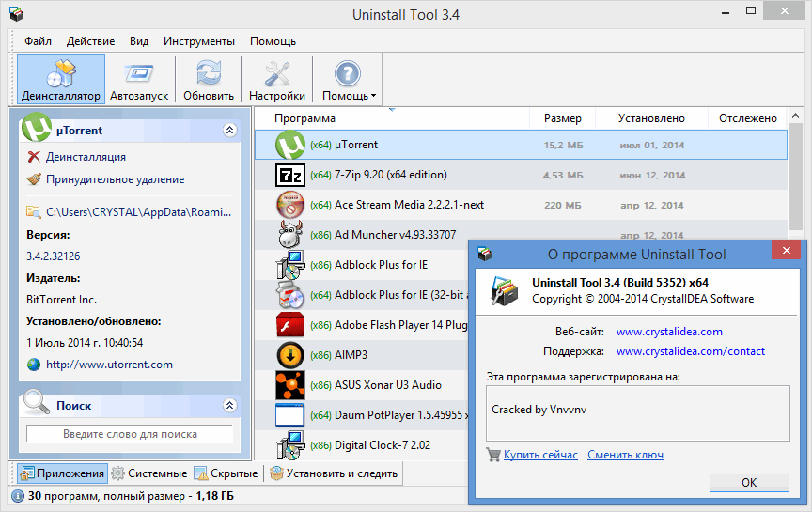Click the Adobe Flash Player icon
Screen dimensions: 812x512
[290, 325]
